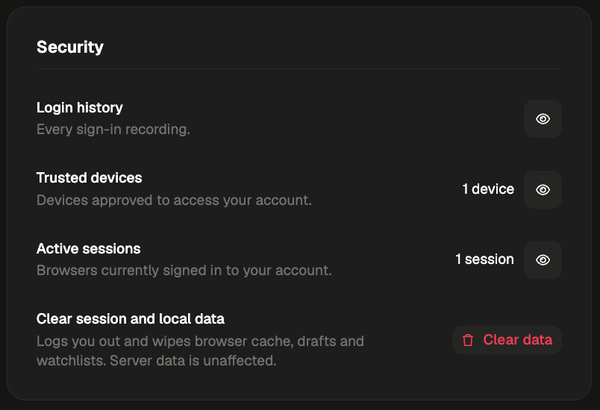Click the Every sign-in recording description
Viewport: 600px width, 410px height.
point(113,129)
